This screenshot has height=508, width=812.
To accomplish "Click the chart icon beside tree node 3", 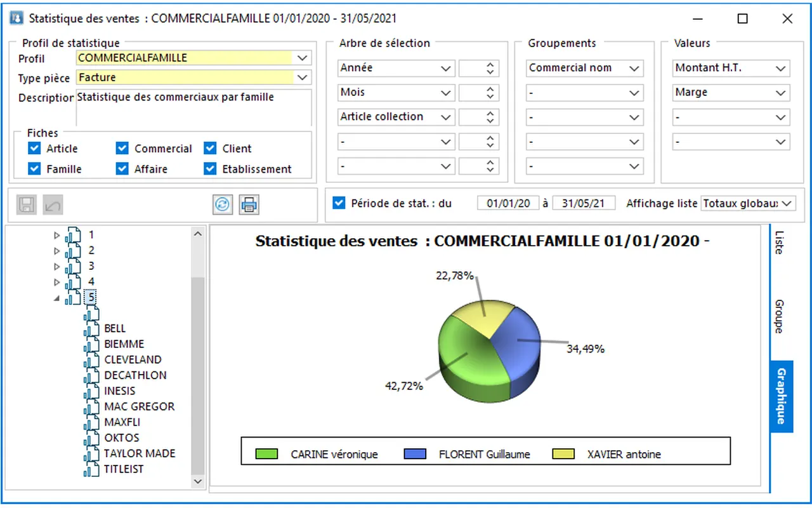I will coord(74,266).
